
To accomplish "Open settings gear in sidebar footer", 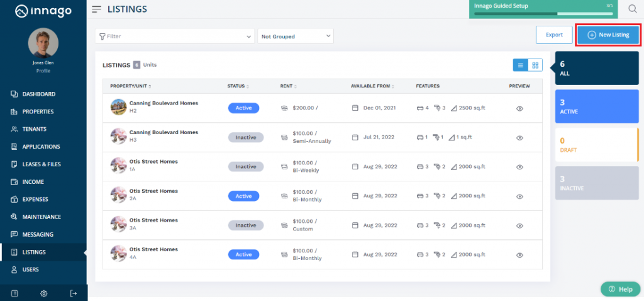I will (44, 293).
